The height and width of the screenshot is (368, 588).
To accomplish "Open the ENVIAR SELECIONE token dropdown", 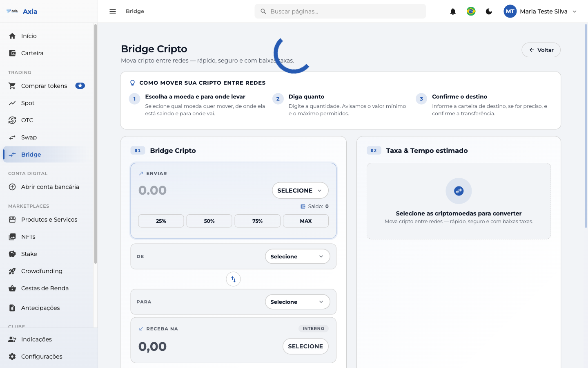I will (300, 191).
